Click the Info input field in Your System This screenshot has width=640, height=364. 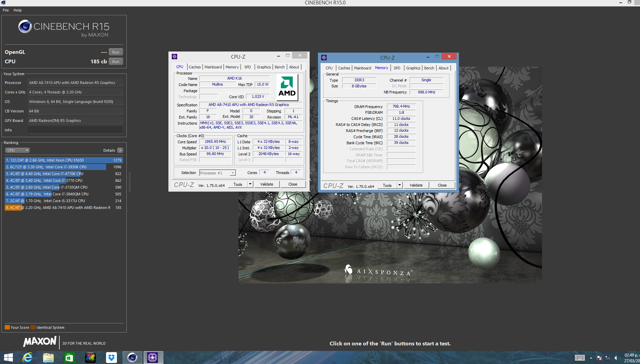pyautogui.click(x=75, y=130)
